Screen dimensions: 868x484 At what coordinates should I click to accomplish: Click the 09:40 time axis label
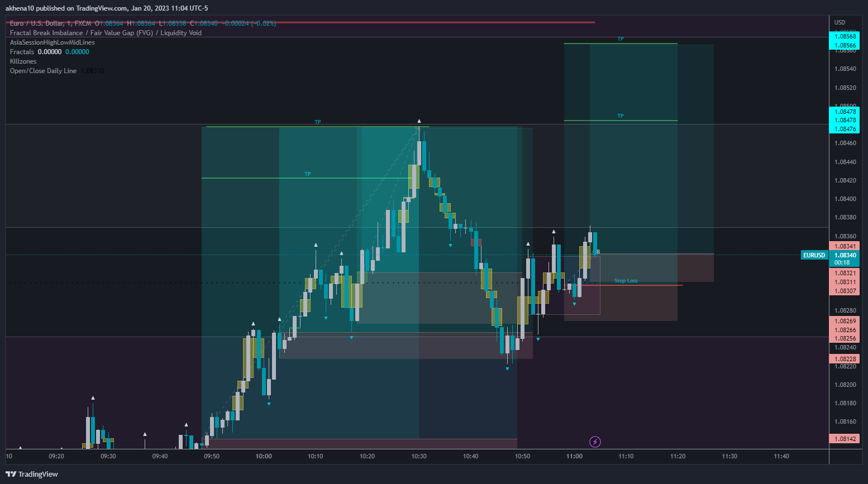pos(160,456)
